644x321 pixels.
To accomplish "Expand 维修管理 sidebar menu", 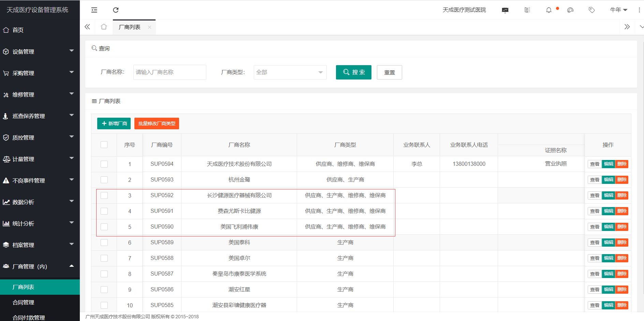I will [x=40, y=94].
